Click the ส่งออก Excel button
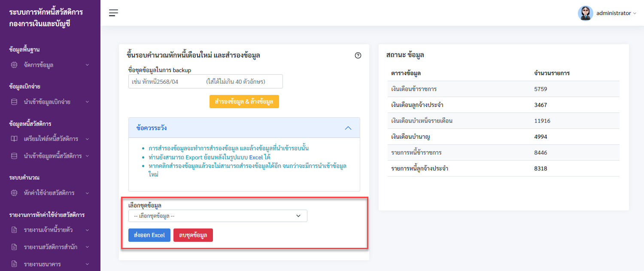The height and width of the screenshot is (271, 644). 149,235
